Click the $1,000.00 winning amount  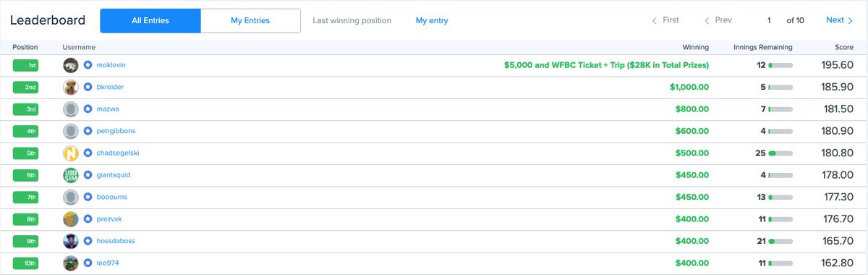(x=689, y=87)
